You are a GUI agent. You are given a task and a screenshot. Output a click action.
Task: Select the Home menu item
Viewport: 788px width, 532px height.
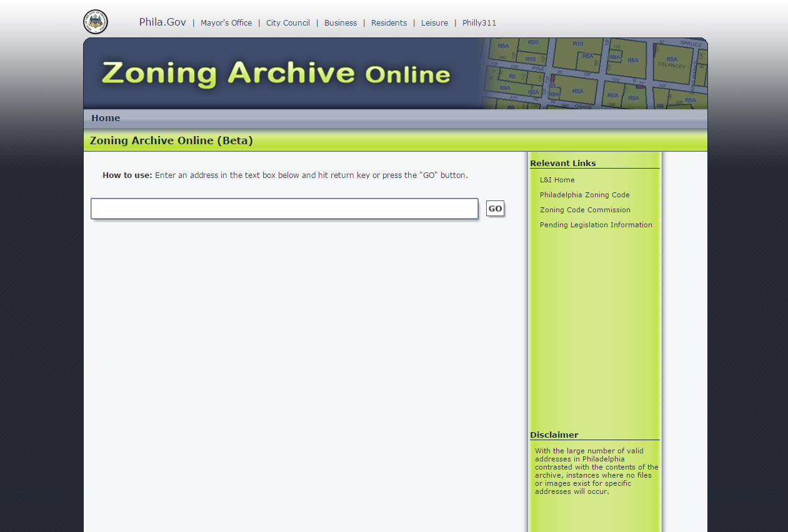pos(106,118)
